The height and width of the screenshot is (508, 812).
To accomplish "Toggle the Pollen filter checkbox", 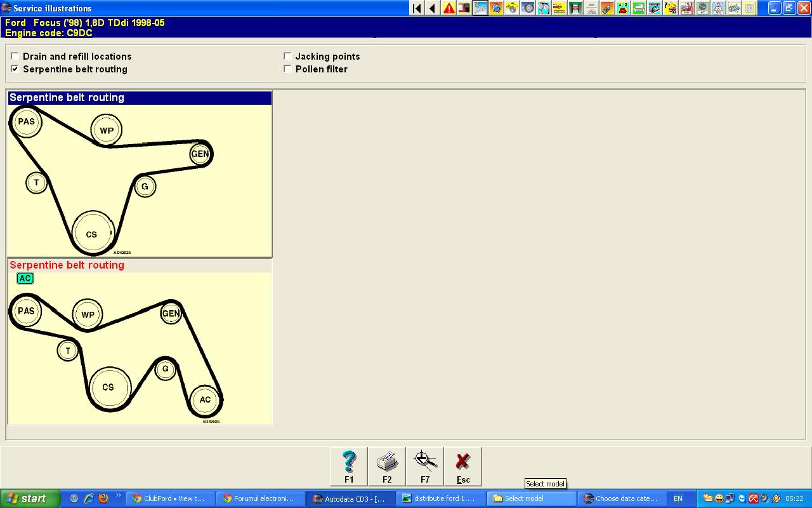I will click(x=287, y=69).
